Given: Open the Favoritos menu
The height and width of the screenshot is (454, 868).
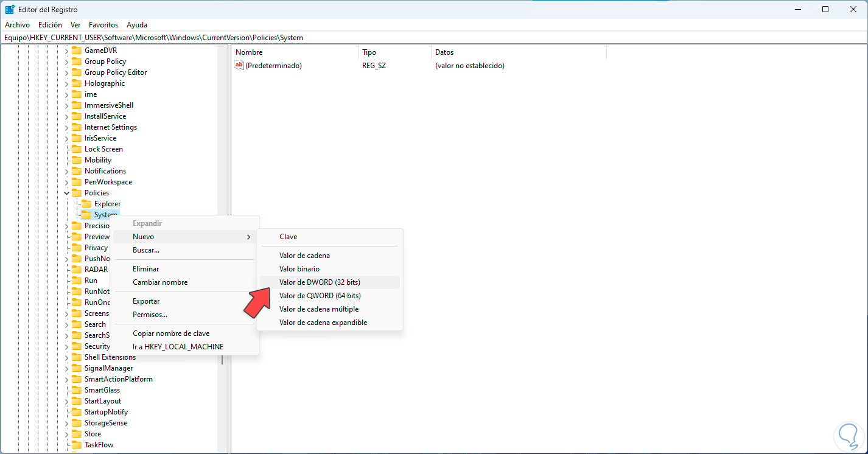Looking at the screenshot, I should [103, 25].
